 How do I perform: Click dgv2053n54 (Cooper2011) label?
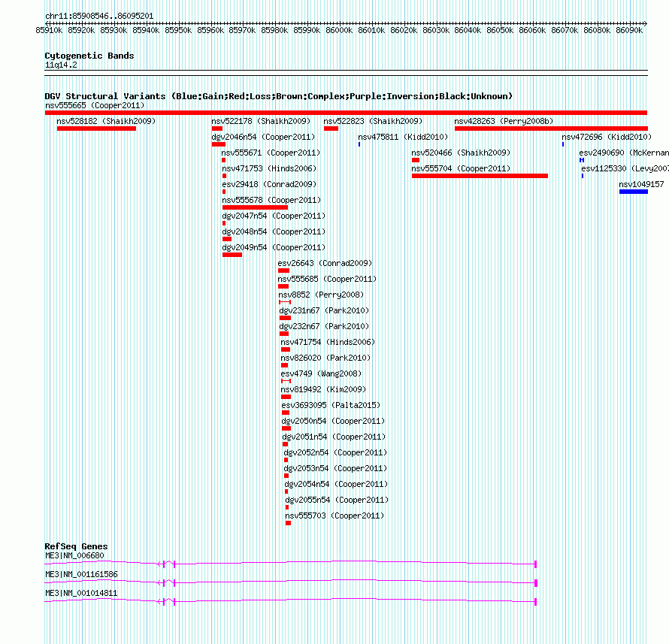(x=335, y=468)
